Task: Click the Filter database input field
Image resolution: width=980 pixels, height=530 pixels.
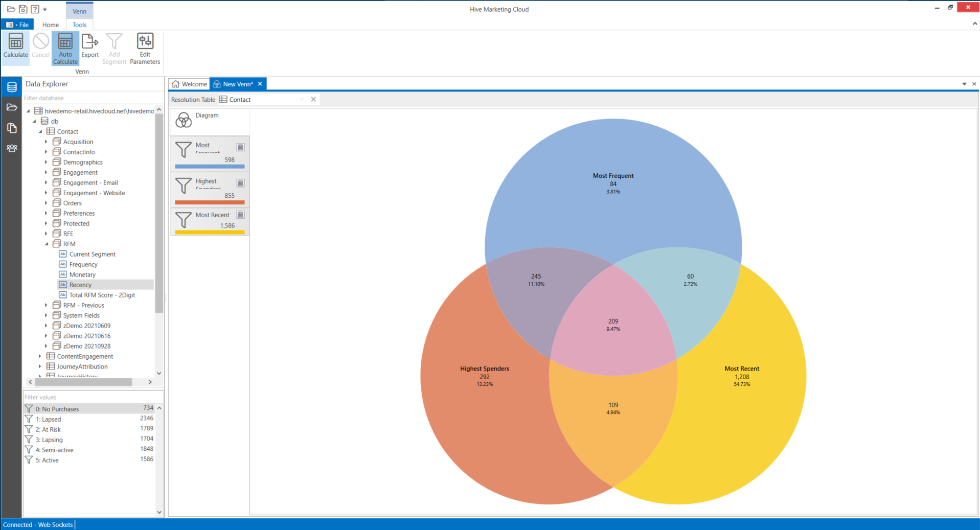Action: (93, 98)
